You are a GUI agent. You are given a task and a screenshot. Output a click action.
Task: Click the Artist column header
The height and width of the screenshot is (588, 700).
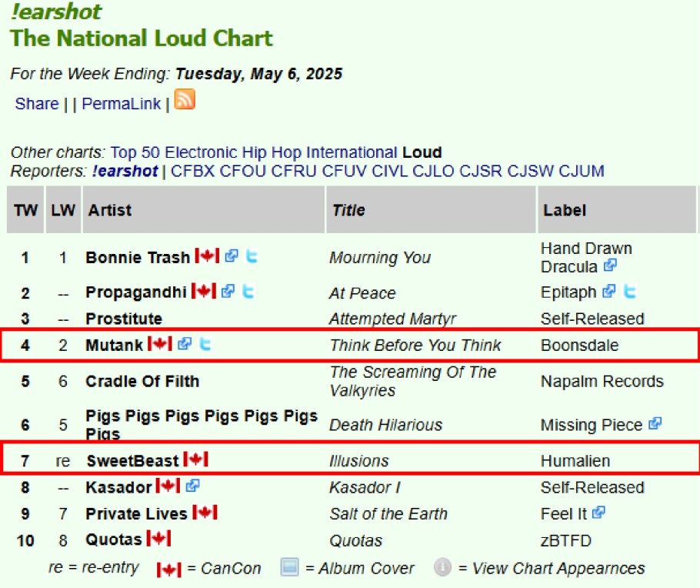pyautogui.click(x=109, y=210)
